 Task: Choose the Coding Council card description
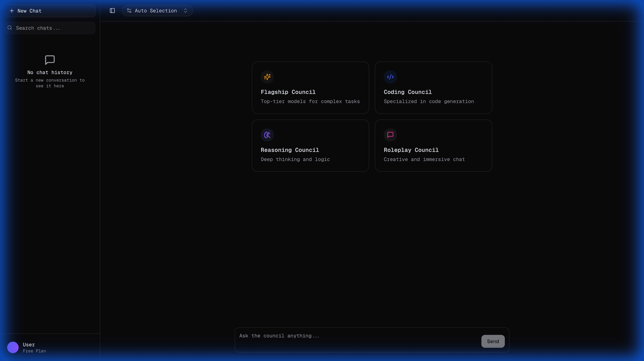coord(428,101)
